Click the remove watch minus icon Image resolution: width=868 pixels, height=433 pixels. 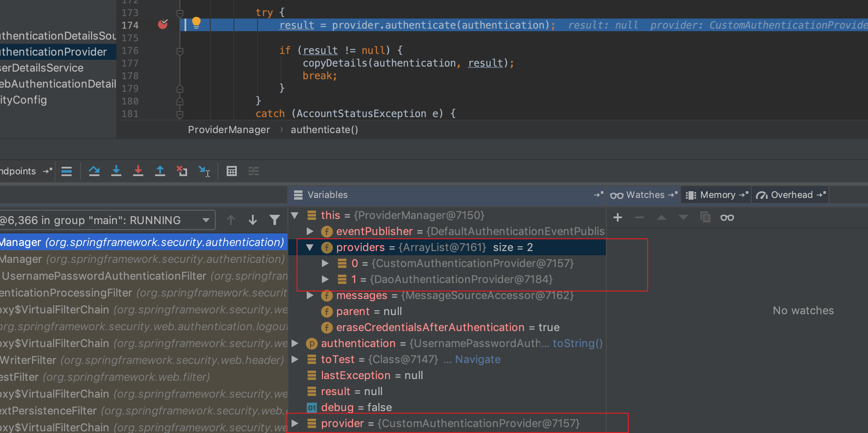click(640, 217)
